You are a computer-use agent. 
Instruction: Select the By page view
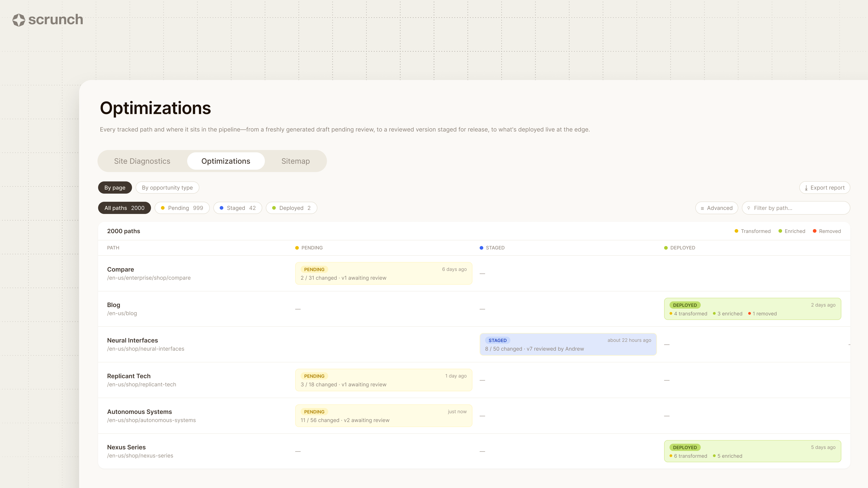pos(115,188)
